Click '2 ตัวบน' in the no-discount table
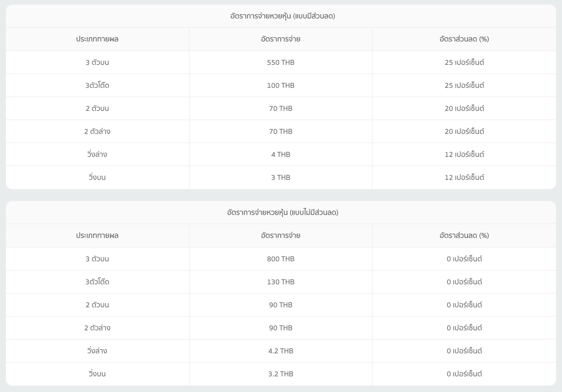This screenshot has height=392, width=562. (97, 305)
